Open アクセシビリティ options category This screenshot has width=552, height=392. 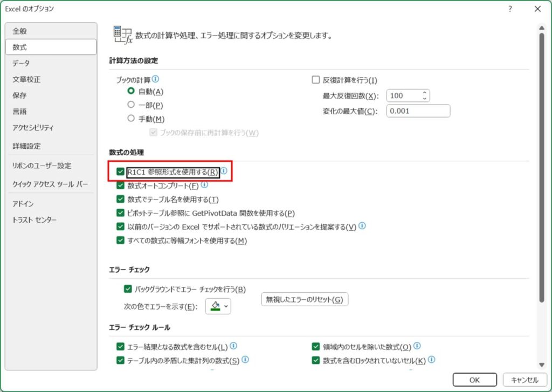coord(51,127)
